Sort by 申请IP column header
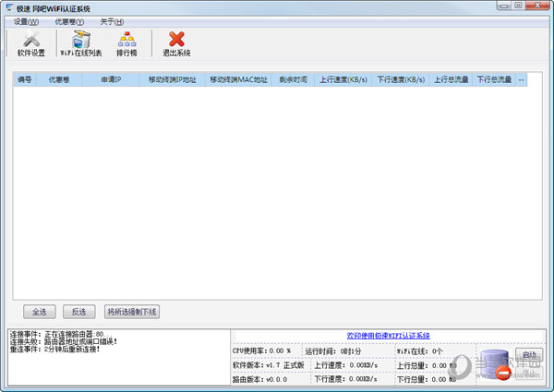Image resolution: width=554 pixels, height=392 pixels. pos(111,79)
